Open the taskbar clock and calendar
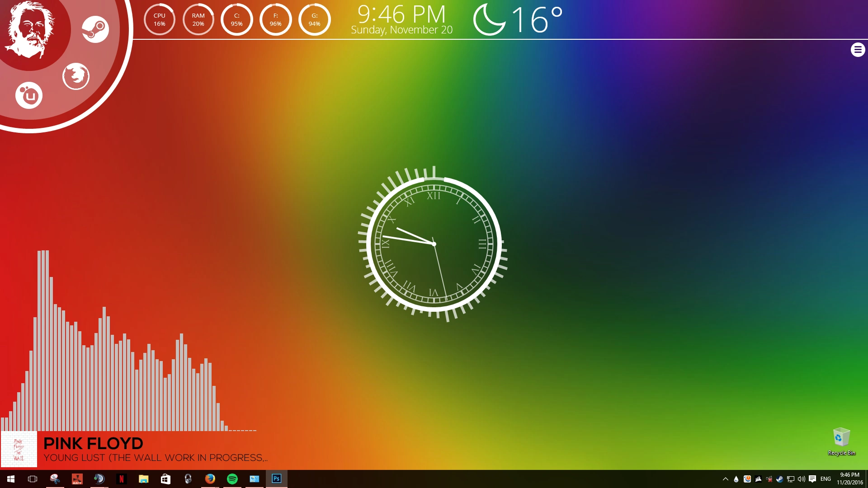Image resolution: width=868 pixels, height=488 pixels. point(849,479)
